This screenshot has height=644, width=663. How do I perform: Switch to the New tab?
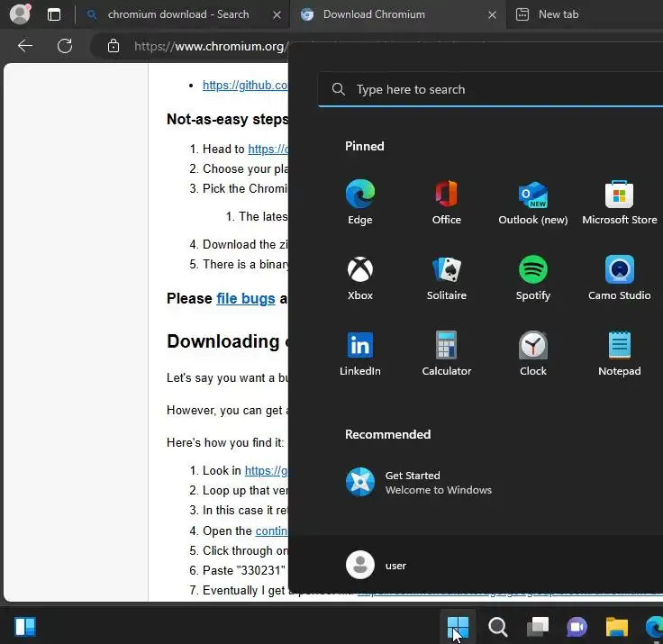559,14
